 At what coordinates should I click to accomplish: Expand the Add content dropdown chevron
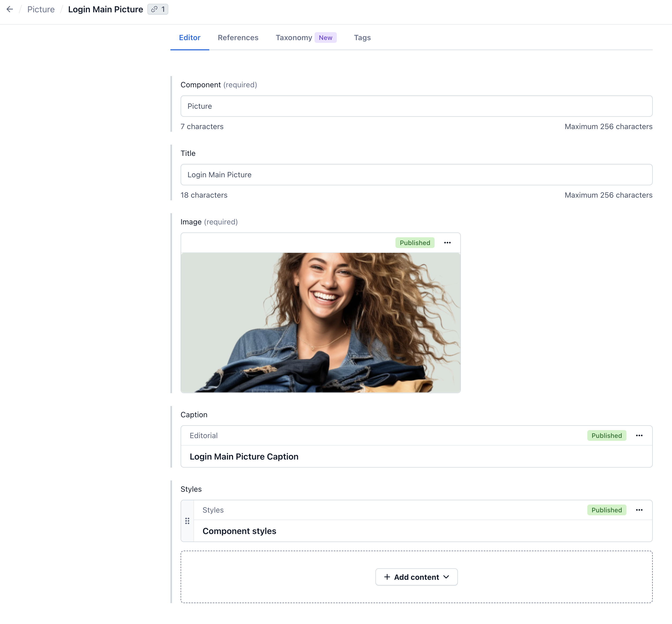446,577
